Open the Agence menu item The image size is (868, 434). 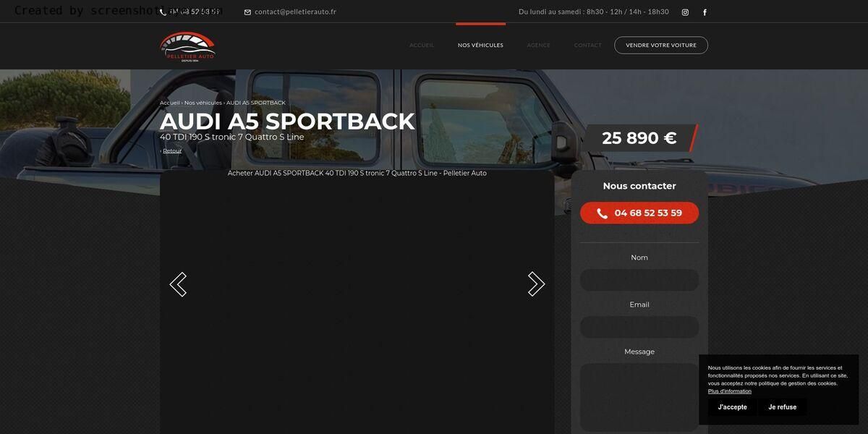pos(539,45)
